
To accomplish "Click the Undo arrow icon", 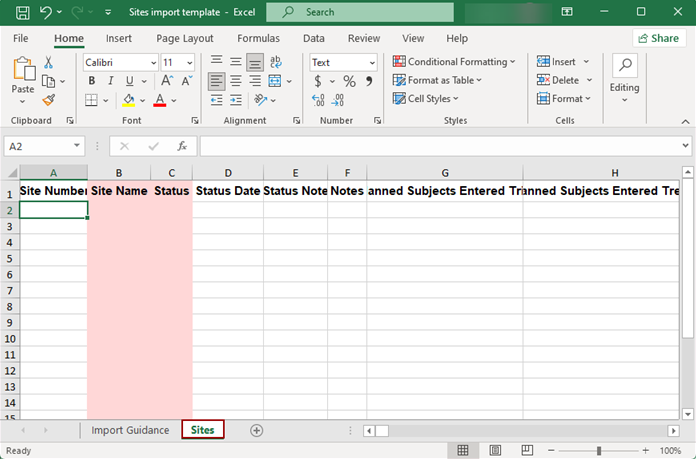I will [x=46, y=12].
